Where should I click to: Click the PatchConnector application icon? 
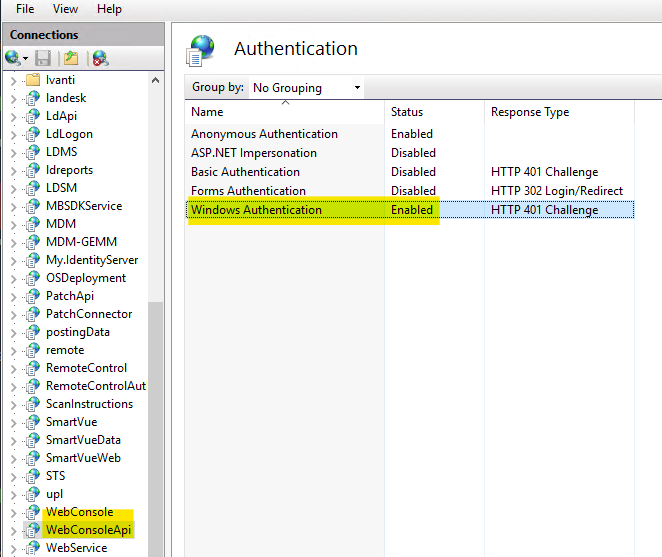(x=33, y=314)
